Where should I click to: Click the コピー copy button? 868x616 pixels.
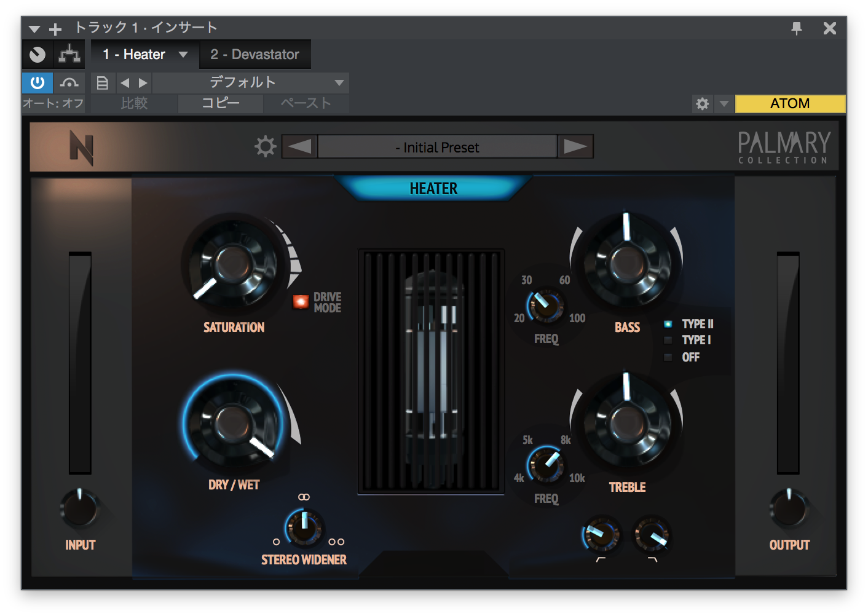(x=221, y=103)
